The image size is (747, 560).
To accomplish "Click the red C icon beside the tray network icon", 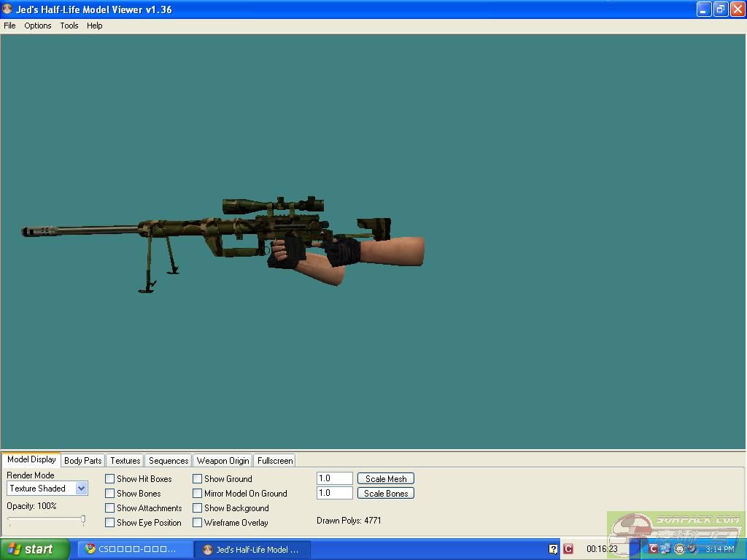I will click(654, 549).
